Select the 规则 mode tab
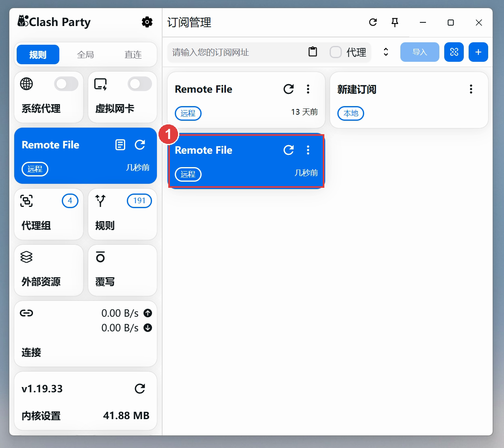Viewport: 504px width, 448px height. (38, 54)
